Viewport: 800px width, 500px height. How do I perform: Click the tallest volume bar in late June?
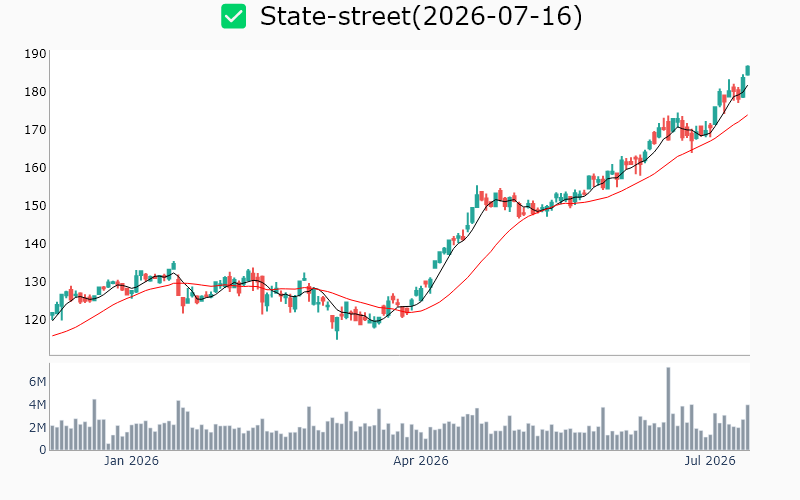[668, 409]
